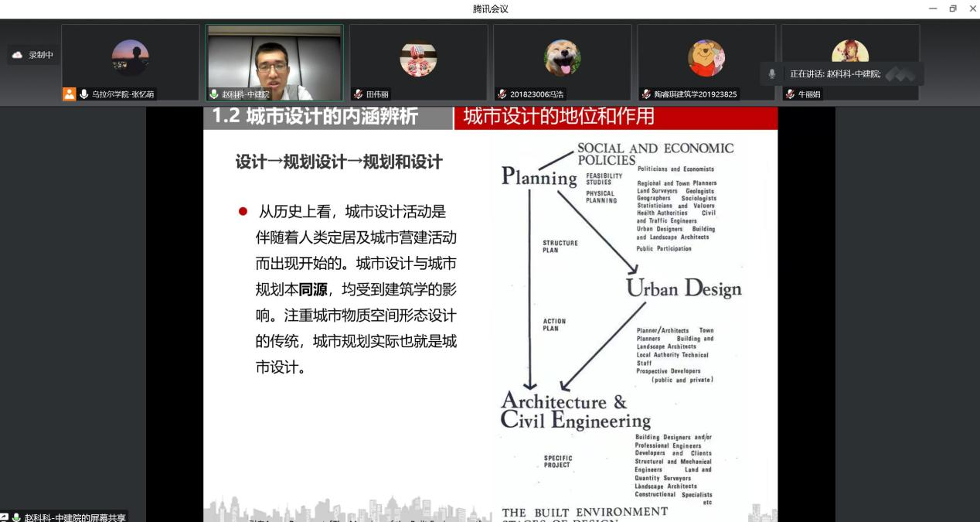980x522 pixels.
Task: Minimize the 腾讯会议 window
Action: point(934,9)
